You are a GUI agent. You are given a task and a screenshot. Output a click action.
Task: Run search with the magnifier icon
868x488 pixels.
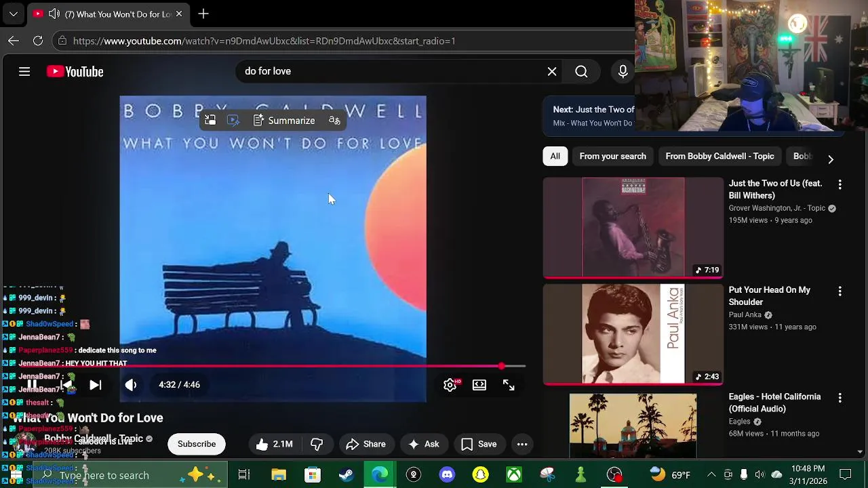pos(581,71)
